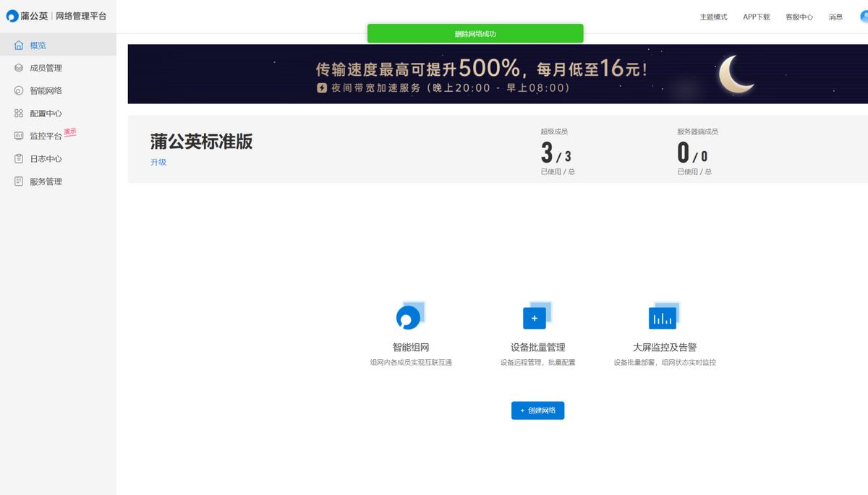
Task: Dismiss the 删除网络成功 success toast
Action: (x=475, y=33)
